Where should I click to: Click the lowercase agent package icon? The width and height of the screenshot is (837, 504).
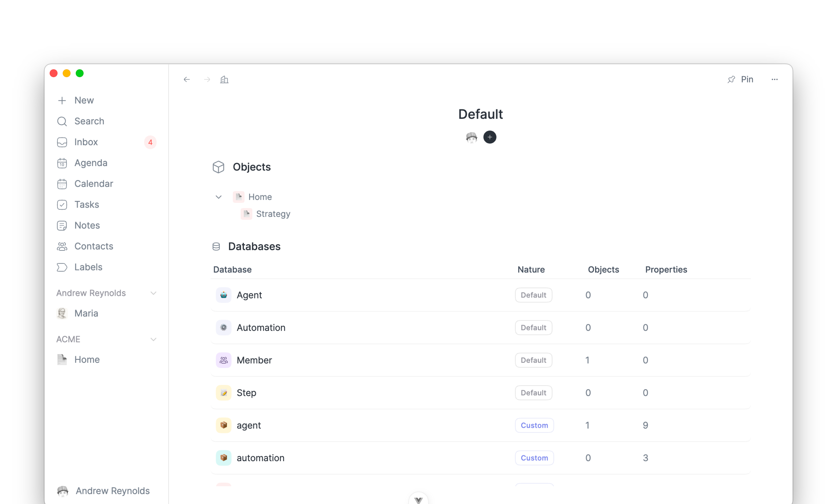(223, 425)
